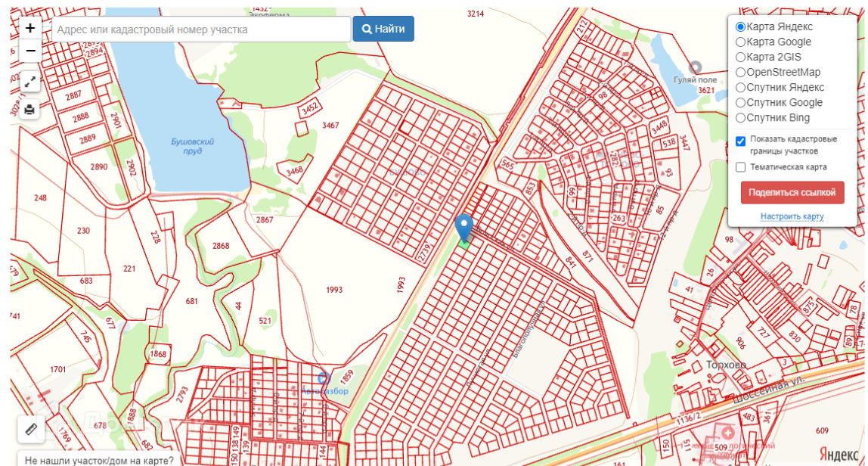The image size is (868, 466).
Task: Select the OpenStreetMap radio option
Action: click(x=741, y=72)
